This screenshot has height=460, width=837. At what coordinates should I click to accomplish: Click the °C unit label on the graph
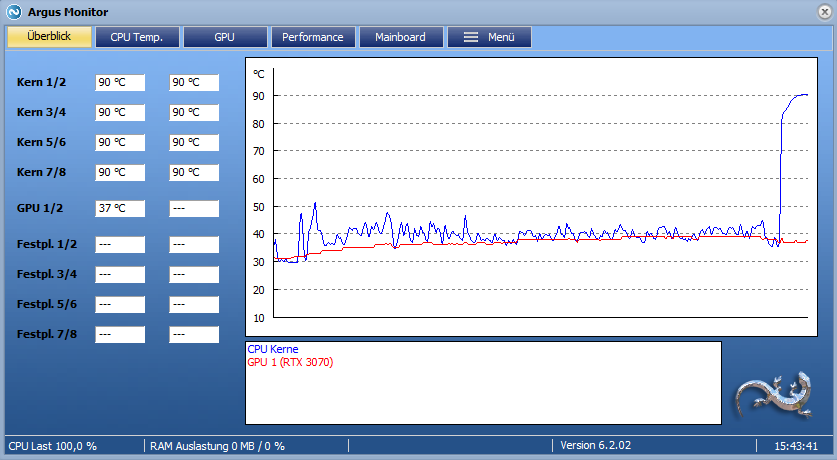coord(258,74)
